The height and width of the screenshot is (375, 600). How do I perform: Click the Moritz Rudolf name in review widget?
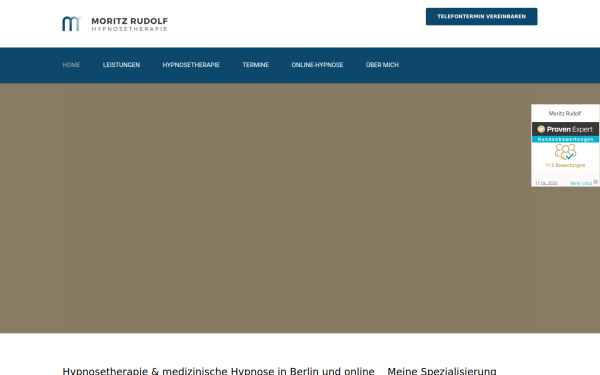tap(565, 113)
